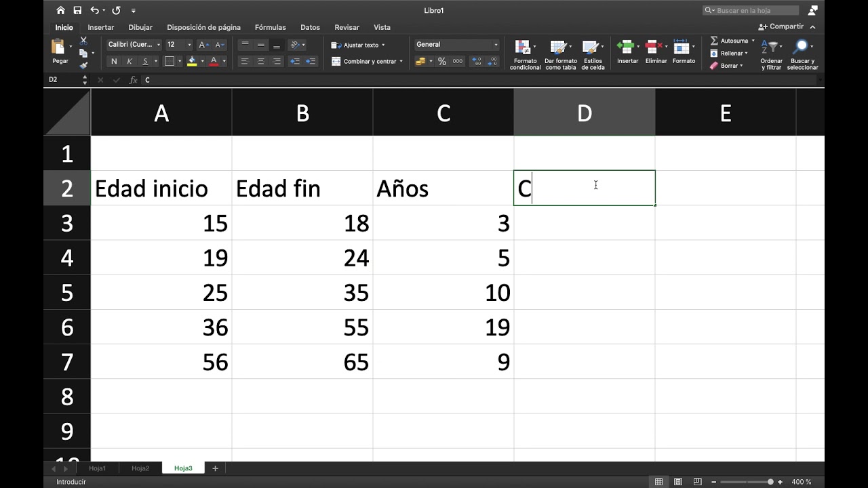This screenshot has height=488, width=868.
Task: Click the Formato cells icon
Action: (x=681, y=47)
